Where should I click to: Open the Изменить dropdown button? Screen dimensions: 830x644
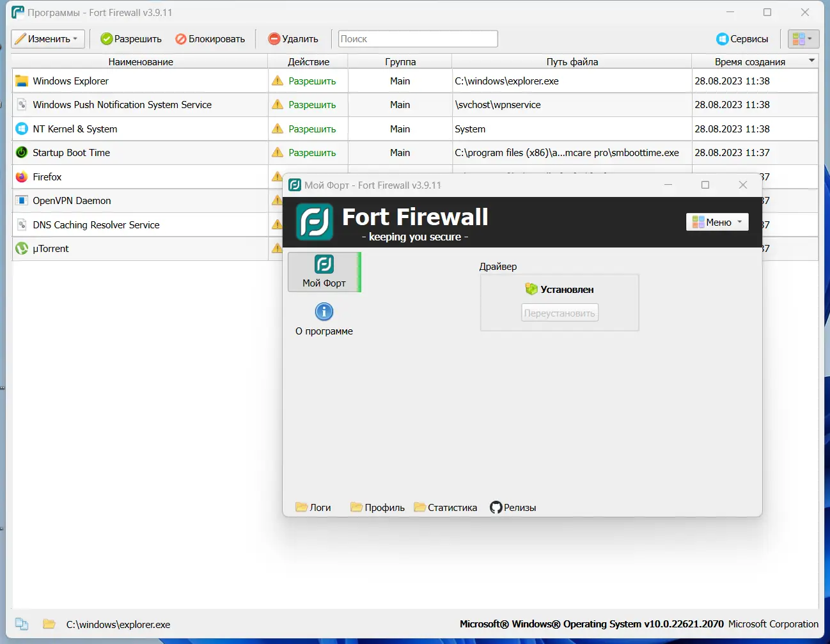click(x=47, y=39)
